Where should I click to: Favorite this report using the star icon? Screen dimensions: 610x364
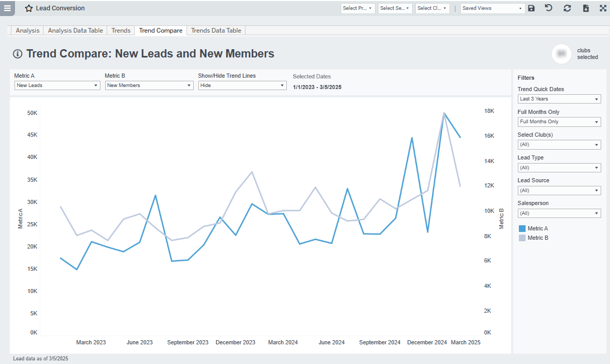click(28, 8)
